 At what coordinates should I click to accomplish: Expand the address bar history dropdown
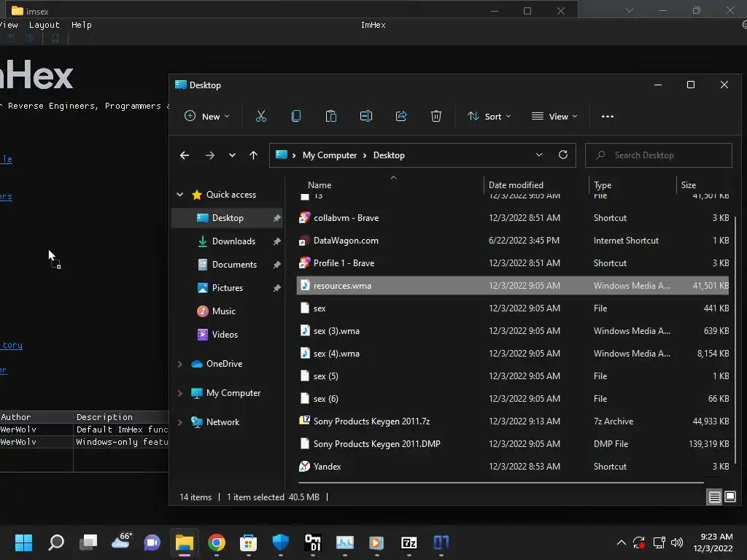click(x=539, y=155)
